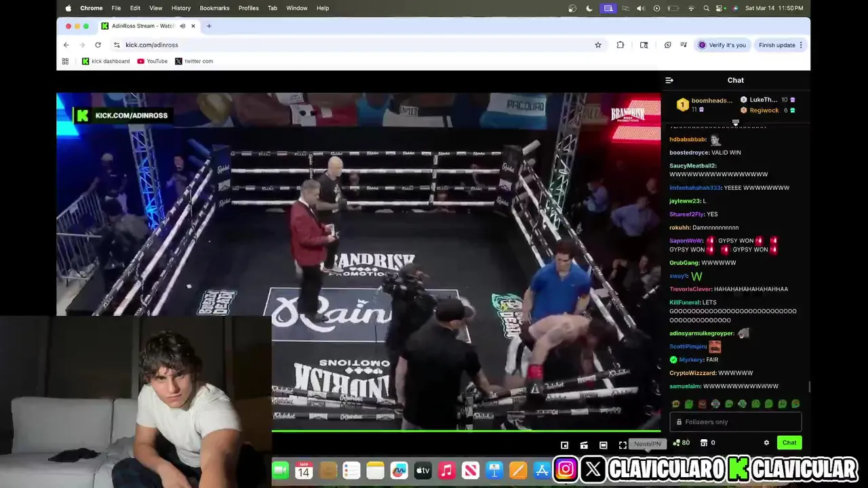
Task: Open Chrome three-dot menu
Action: tap(801, 45)
